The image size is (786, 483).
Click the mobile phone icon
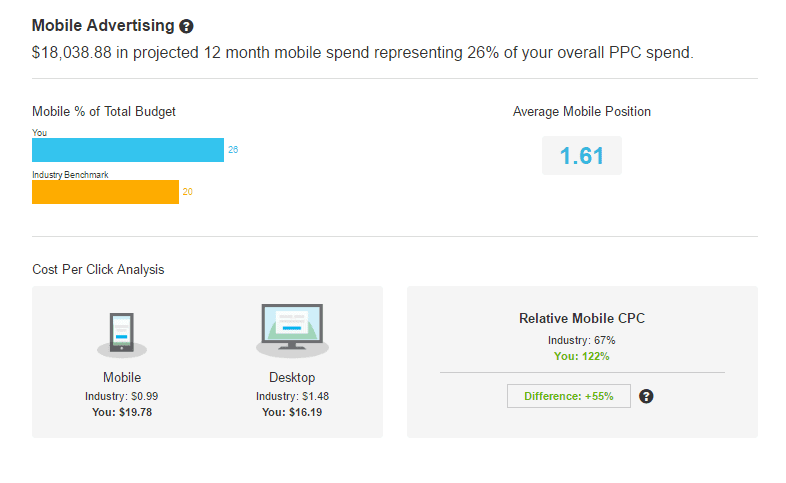(x=122, y=334)
